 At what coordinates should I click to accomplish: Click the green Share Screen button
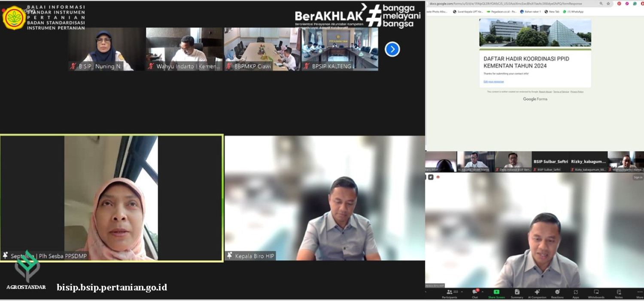pyautogui.click(x=496, y=292)
